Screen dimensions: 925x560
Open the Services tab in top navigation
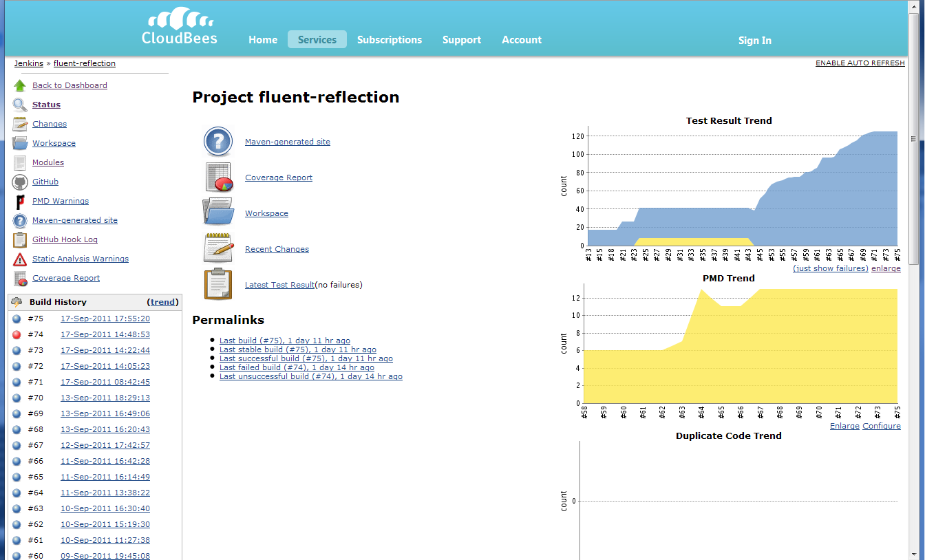pos(317,40)
